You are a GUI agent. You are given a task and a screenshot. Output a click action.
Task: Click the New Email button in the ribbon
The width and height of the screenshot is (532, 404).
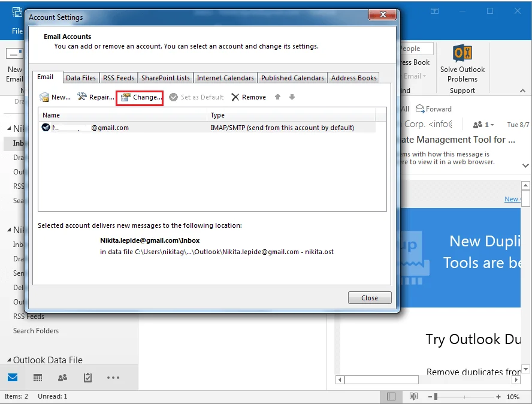(x=14, y=65)
